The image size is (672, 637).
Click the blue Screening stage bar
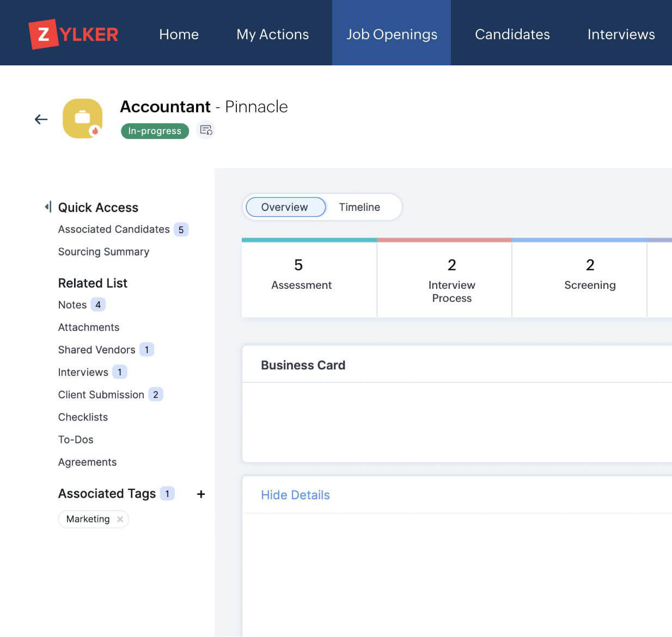click(579, 240)
